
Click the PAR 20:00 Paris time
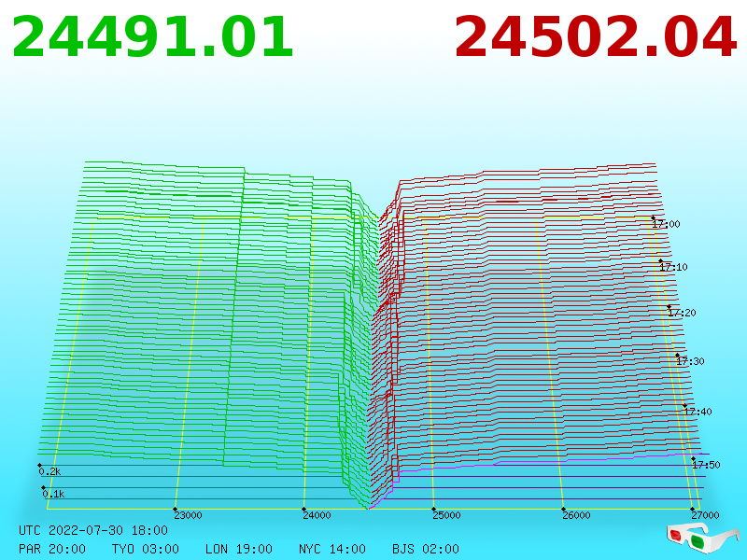(x=52, y=549)
